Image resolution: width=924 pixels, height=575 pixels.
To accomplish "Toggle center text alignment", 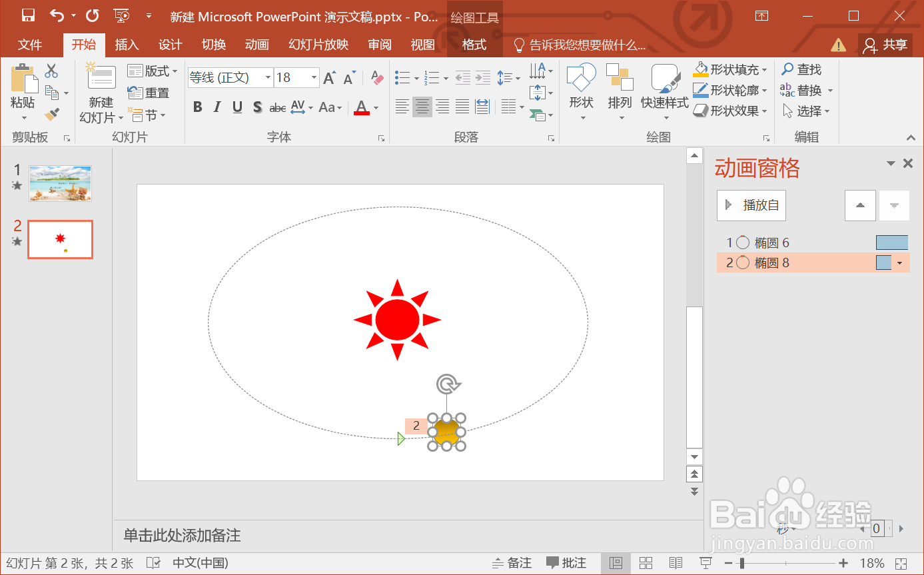I will pos(422,106).
